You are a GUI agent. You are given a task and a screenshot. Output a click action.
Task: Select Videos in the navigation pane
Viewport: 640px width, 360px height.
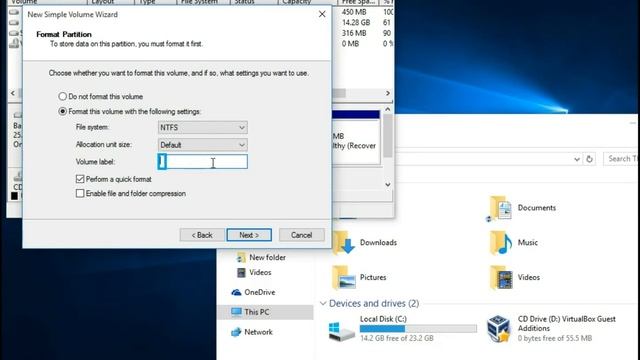click(x=260, y=272)
